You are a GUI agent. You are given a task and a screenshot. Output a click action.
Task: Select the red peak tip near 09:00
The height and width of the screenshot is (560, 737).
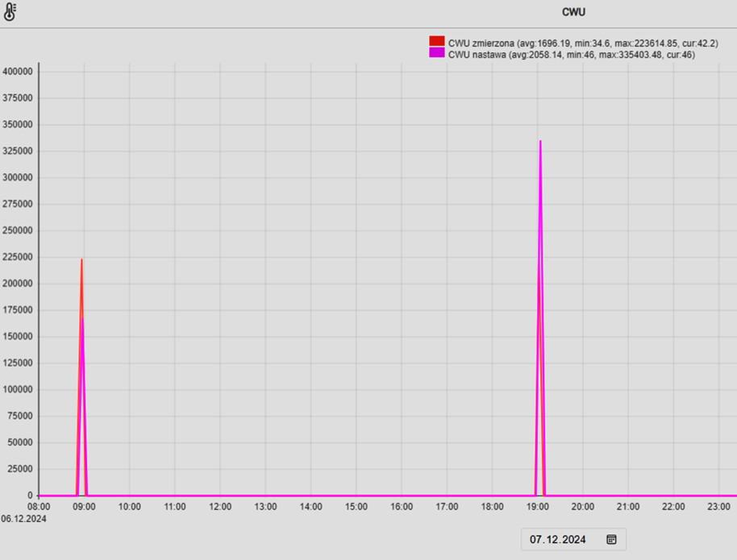[81, 260]
